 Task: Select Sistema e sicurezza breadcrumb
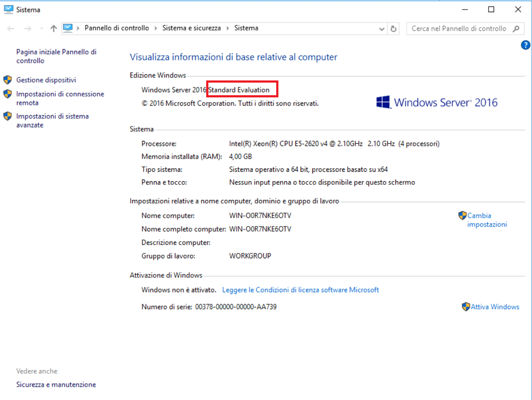click(192, 28)
